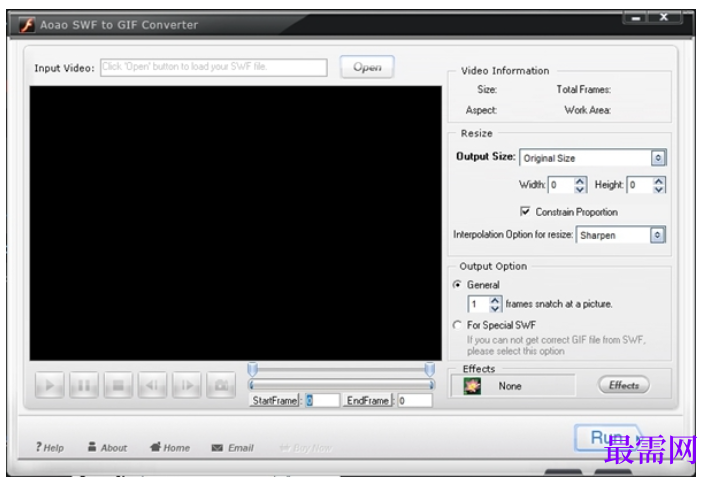Click the None effect label
Screen dimensions: 716x481
click(510, 386)
